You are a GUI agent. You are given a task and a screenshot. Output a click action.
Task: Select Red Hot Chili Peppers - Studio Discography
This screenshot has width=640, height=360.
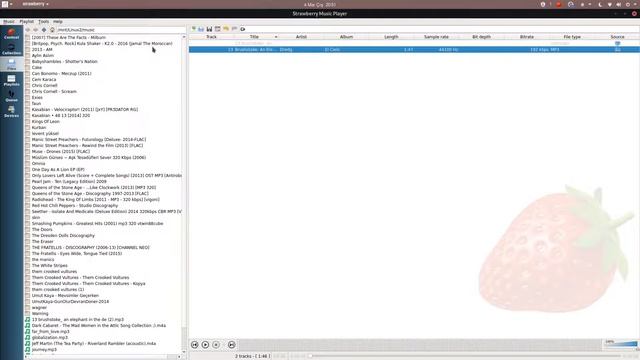coord(75,206)
